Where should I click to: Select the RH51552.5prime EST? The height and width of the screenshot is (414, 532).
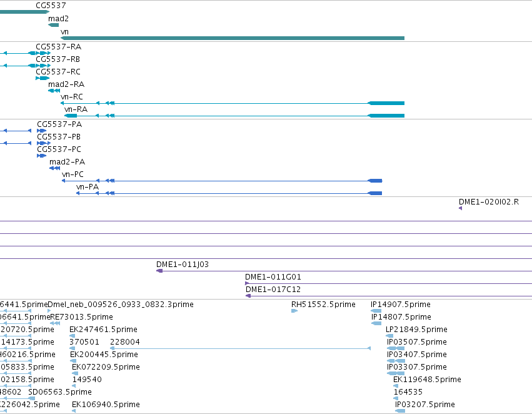294,311
